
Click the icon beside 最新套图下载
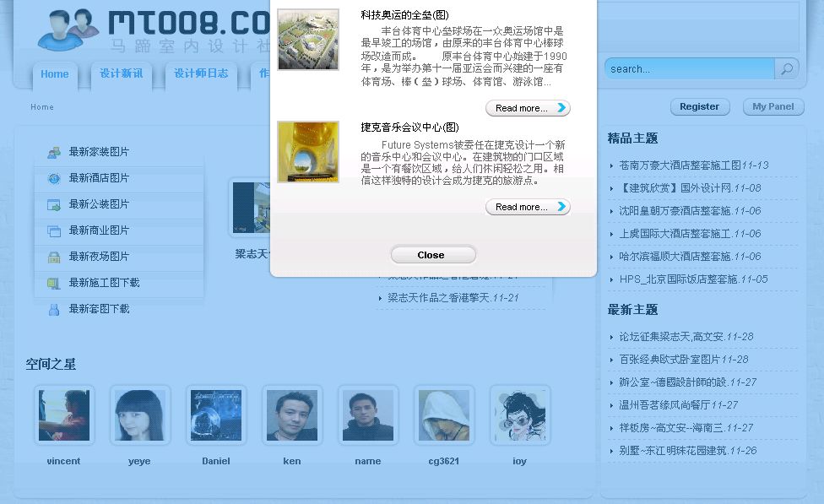(54, 310)
